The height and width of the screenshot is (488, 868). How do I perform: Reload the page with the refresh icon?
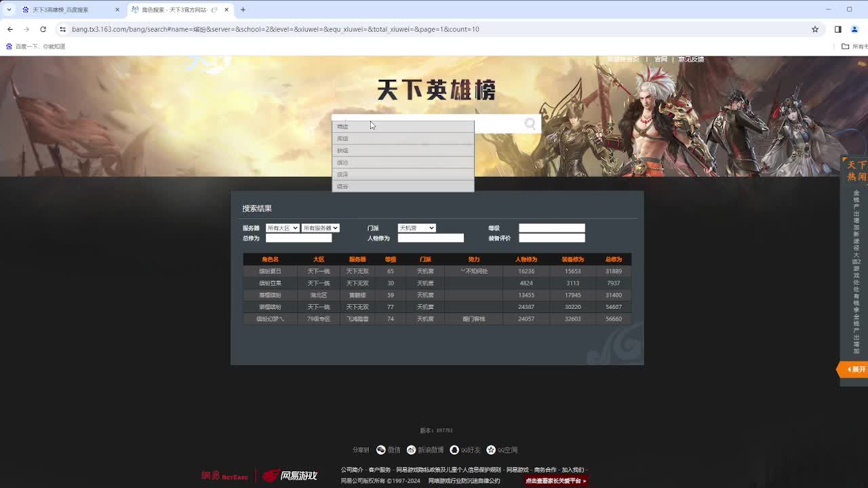click(x=43, y=29)
